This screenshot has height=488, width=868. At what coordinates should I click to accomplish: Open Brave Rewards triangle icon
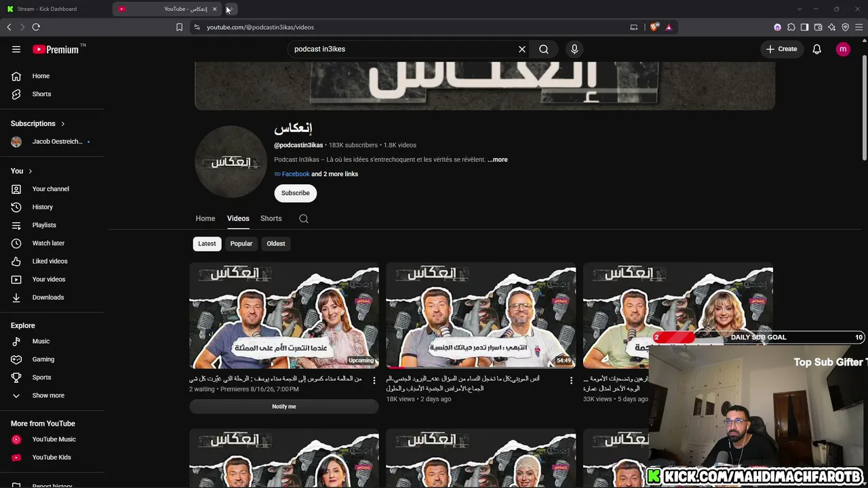pos(669,27)
